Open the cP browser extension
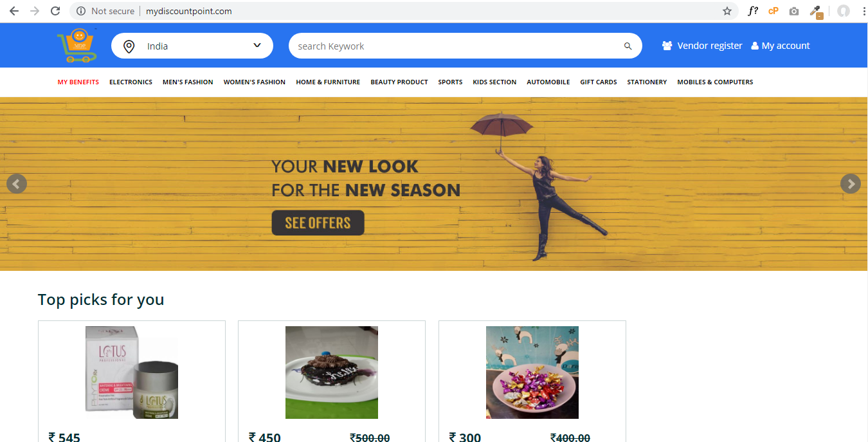The width and height of the screenshot is (868, 442). (x=773, y=11)
